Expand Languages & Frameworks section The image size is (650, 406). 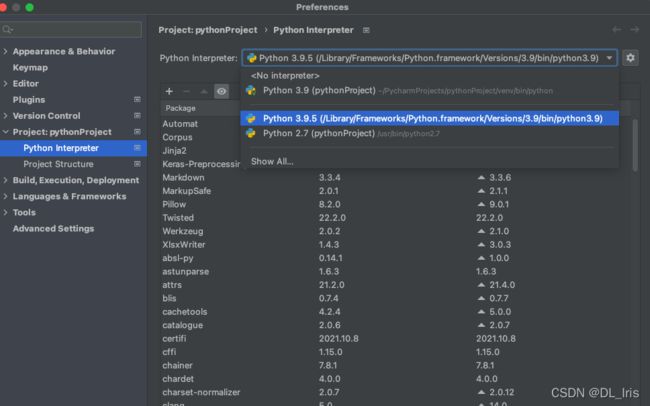[5, 196]
